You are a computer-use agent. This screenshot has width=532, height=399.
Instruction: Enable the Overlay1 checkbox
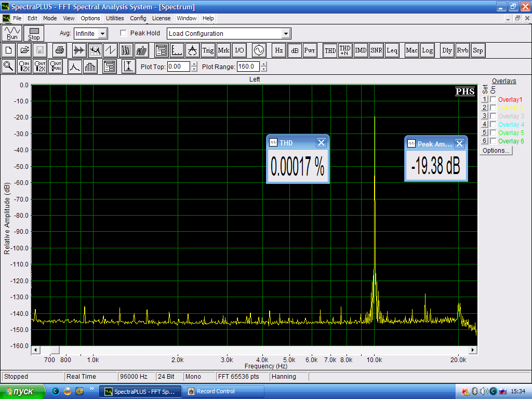click(x=493, y=100)
